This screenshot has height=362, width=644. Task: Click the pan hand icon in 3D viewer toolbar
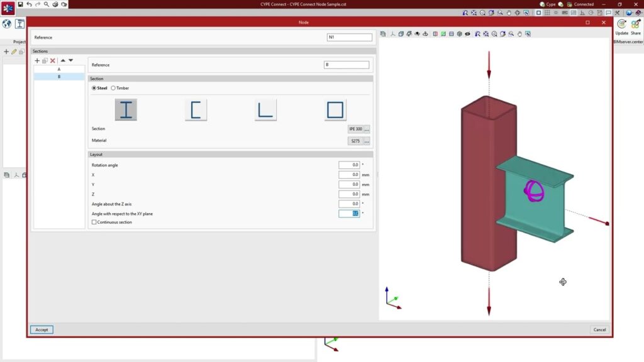(x=519, y=34)
